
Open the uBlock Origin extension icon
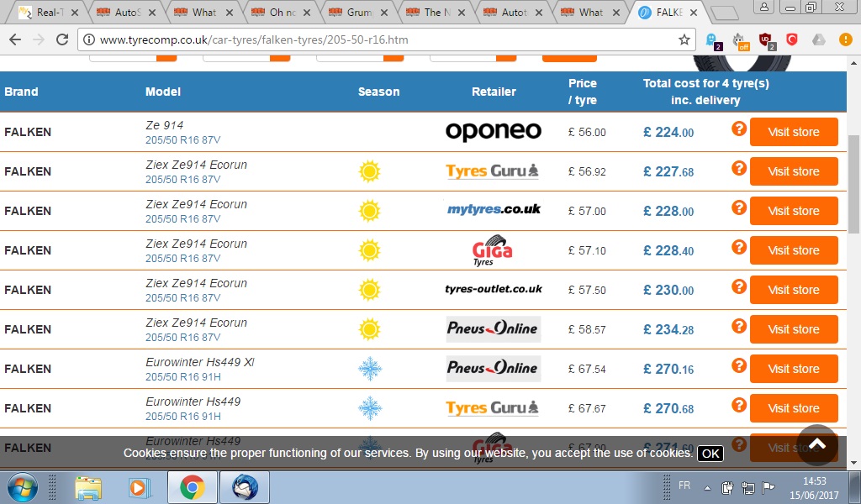(x=765, y=40)
